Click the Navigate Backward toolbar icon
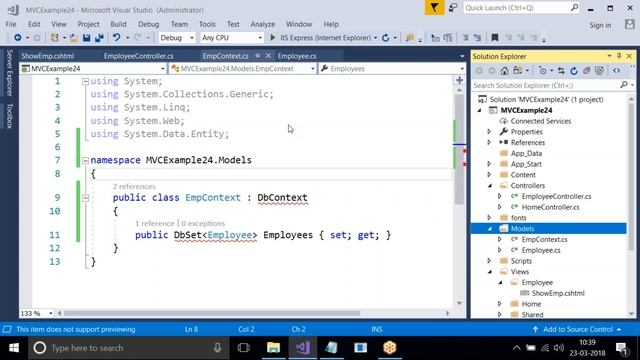 pyautogui.click(x=17, y=38)
